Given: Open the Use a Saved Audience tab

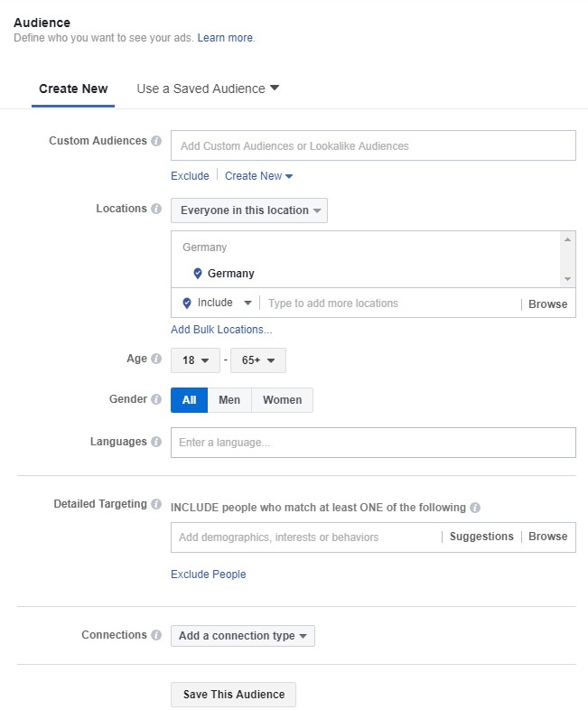Looking at the screenshot, I should 208,89.
